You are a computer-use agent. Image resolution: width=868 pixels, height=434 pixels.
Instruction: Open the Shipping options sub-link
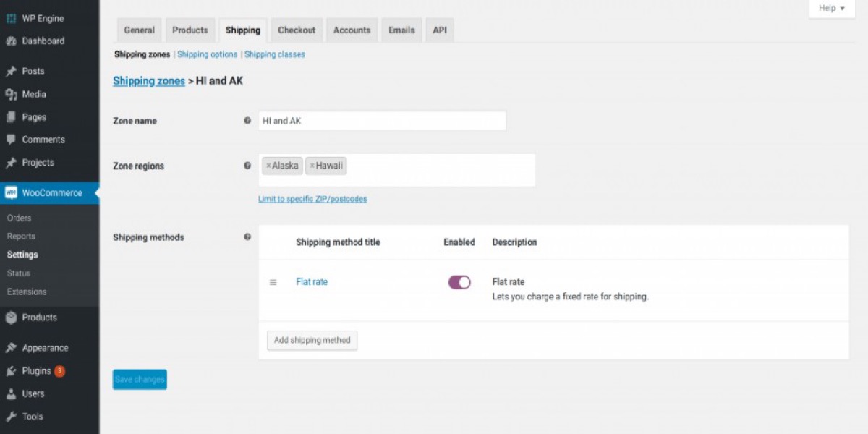(x=207, y=54)
